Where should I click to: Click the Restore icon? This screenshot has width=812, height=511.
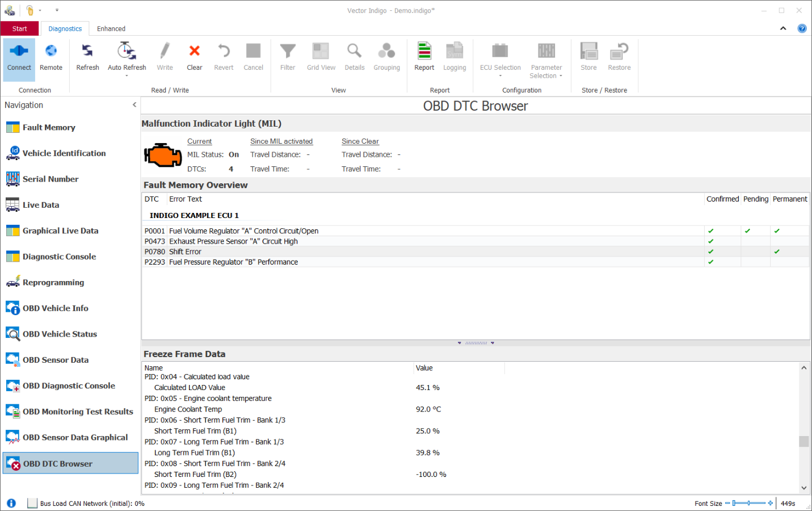(x=619, y=51)
